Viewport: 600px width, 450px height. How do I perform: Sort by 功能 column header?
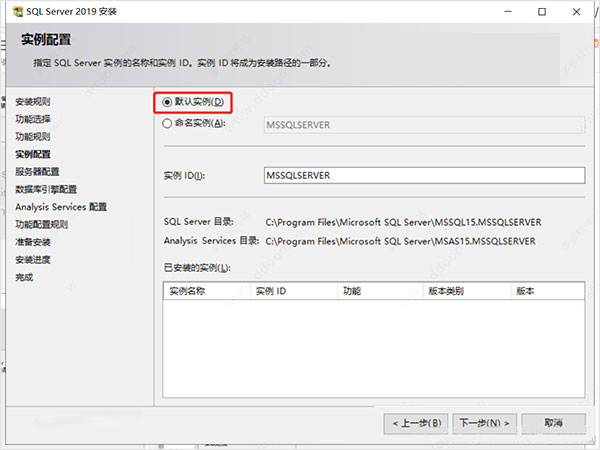click(380, 291)
